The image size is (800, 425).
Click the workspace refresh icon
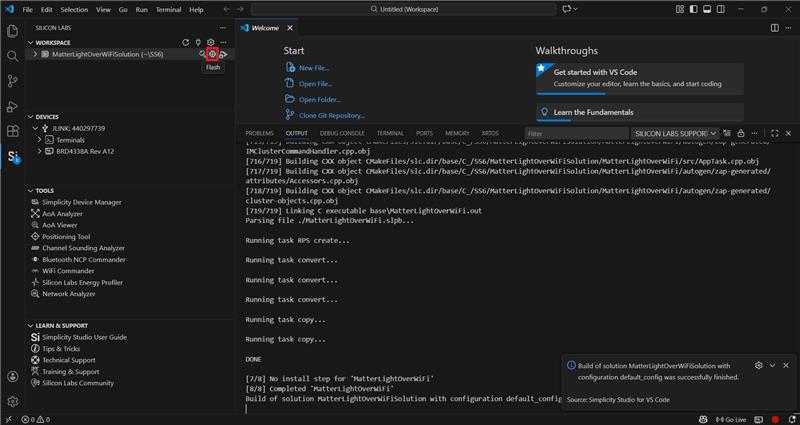coord(185,42)
